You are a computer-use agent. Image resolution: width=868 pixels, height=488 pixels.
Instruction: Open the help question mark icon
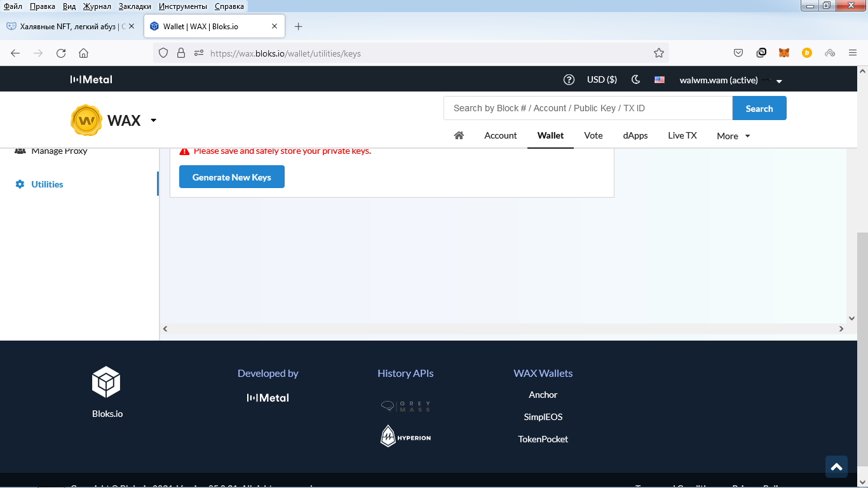(x=569, y=79)
